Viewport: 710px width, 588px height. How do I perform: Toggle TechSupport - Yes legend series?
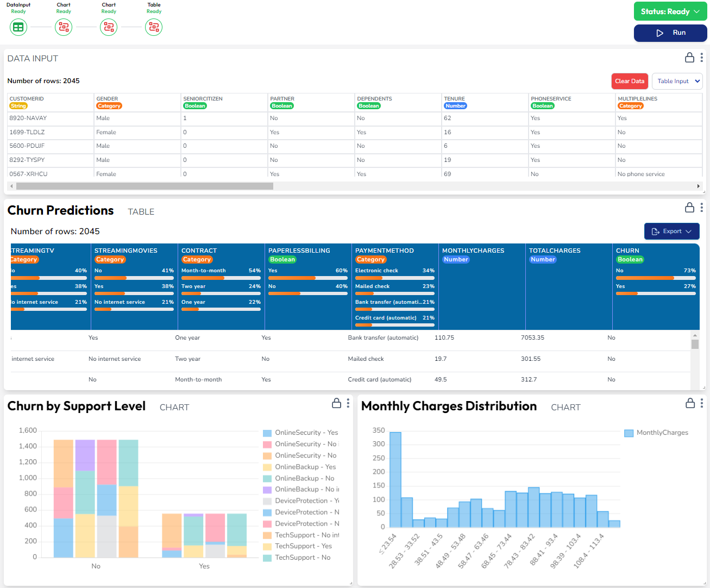tap(298, 546)
